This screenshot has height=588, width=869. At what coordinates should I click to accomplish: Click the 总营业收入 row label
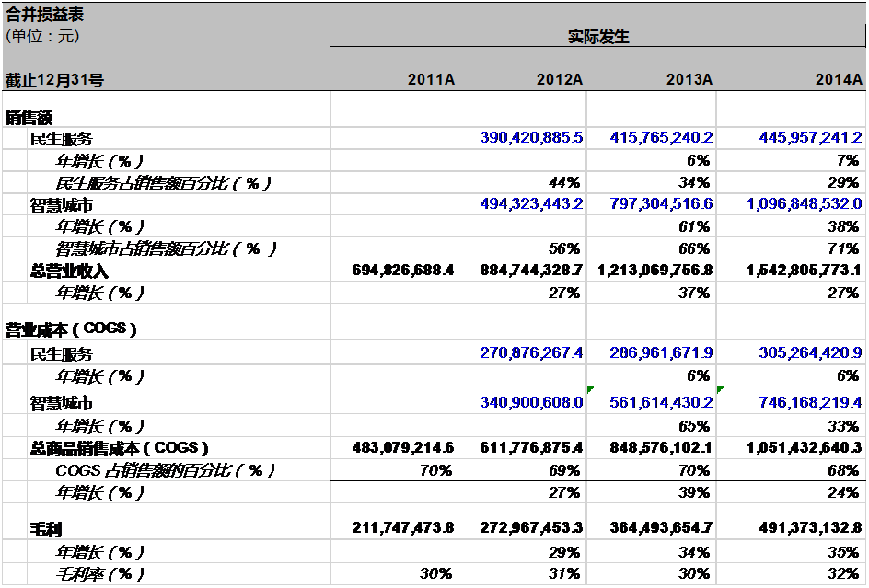point(69,271)
